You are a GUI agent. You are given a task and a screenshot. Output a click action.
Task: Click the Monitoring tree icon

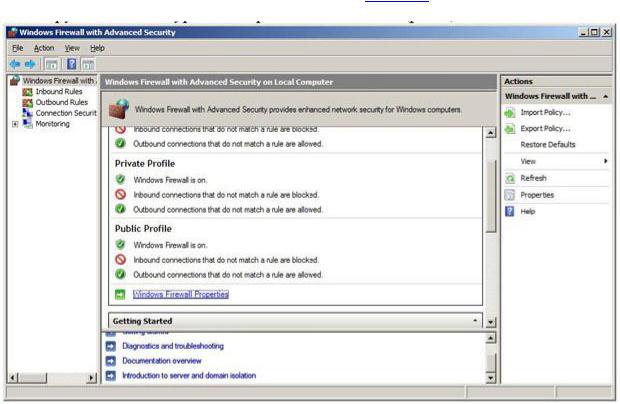point(27,124)
